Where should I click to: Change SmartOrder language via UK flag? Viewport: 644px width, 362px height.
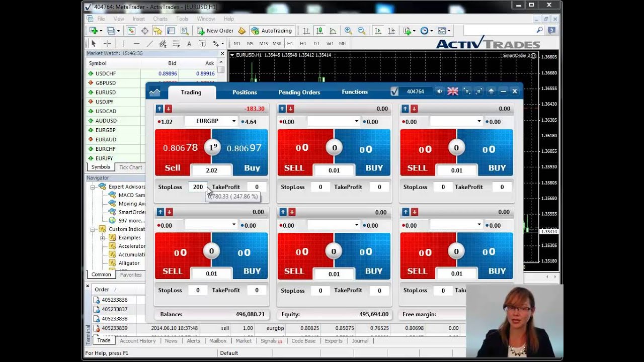(453, 92)
